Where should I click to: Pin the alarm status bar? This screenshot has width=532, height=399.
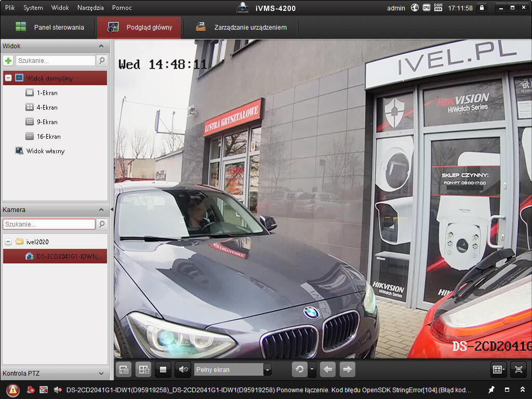(x=491, y=390)
